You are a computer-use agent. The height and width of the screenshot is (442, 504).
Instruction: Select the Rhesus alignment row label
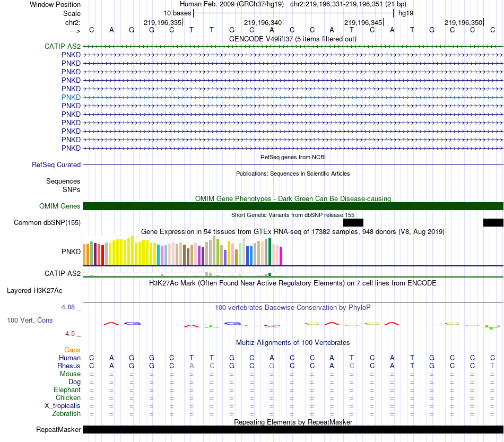69,366
